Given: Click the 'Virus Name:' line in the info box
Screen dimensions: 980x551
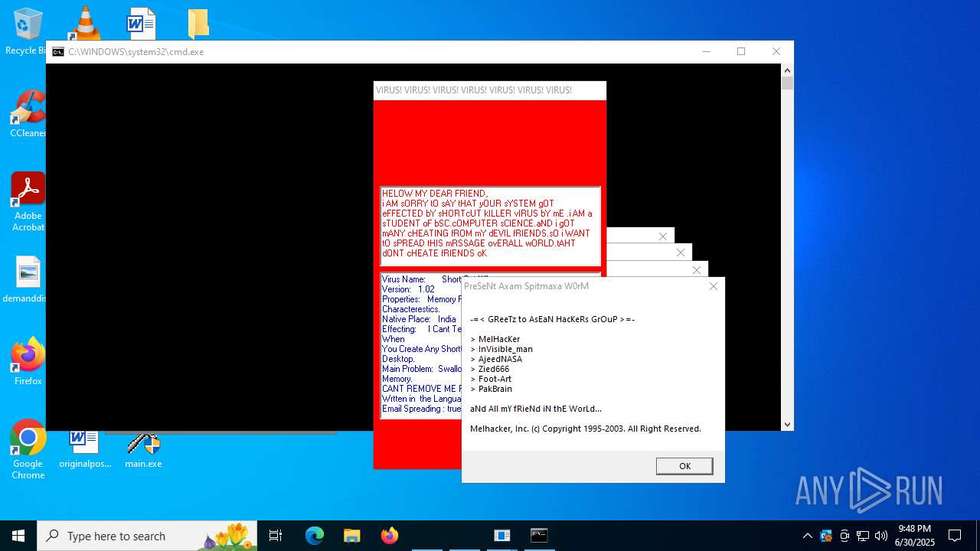Looking at the screenshot, I should [x=435, y=279].
